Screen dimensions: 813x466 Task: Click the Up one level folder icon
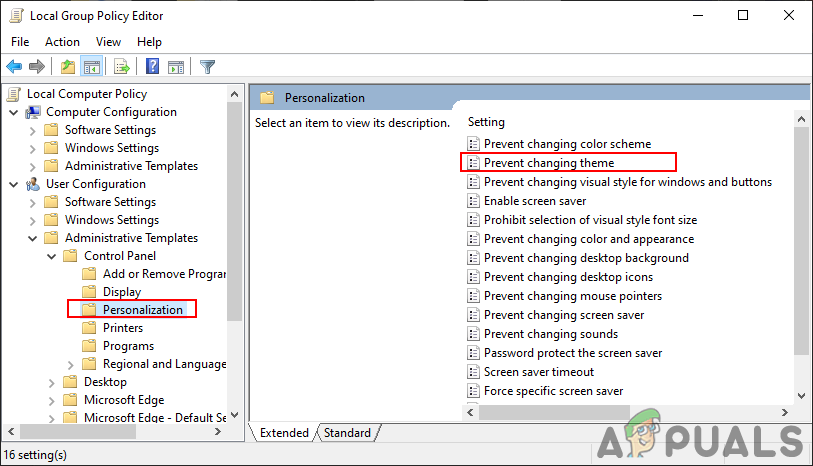(x=68, y=66)
